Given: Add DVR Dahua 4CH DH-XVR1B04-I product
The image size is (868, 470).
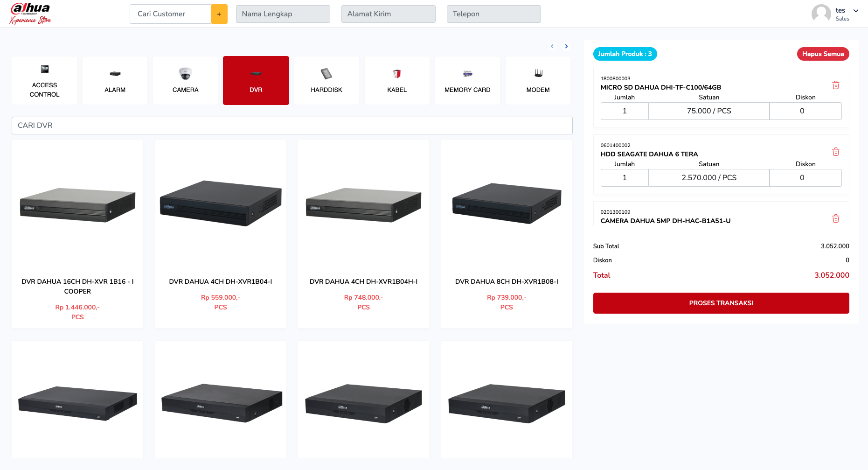Looking at the screenshot, I should 221,234.
